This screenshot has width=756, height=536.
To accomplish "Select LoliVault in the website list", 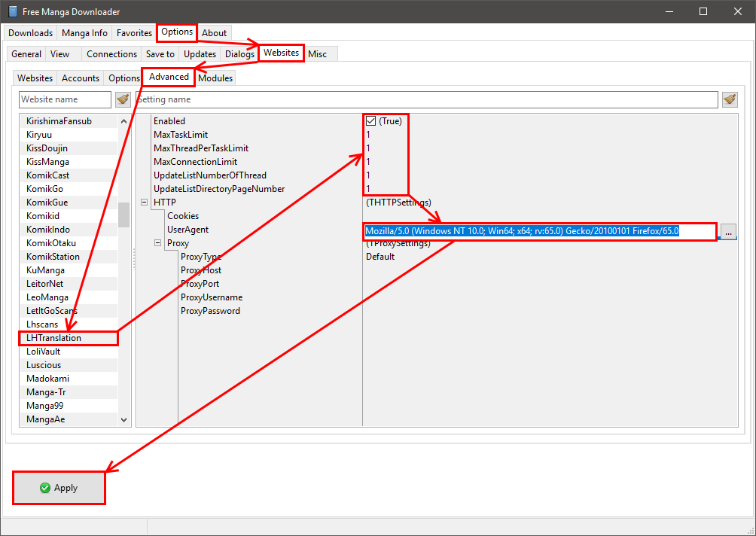I will coord(69,352).
